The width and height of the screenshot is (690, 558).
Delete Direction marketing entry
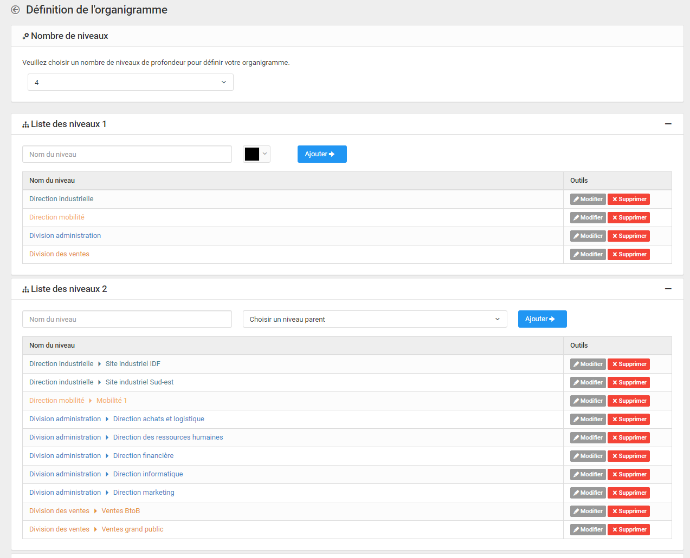(629, 493)
